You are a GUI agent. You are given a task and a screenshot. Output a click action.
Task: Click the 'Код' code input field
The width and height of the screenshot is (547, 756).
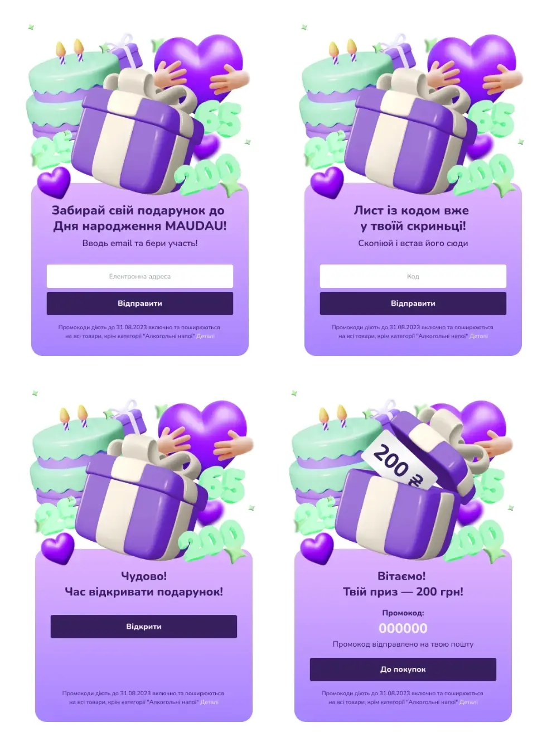coord(413,276)
